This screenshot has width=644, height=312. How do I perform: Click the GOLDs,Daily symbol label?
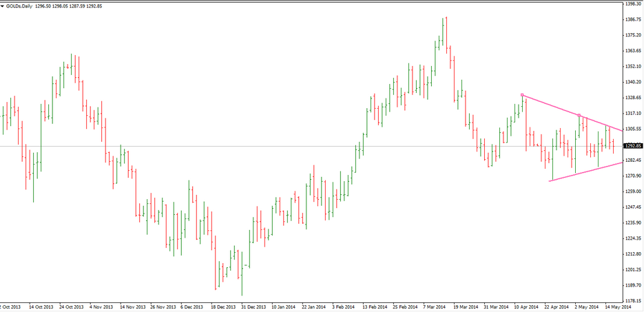click(22, 5)
